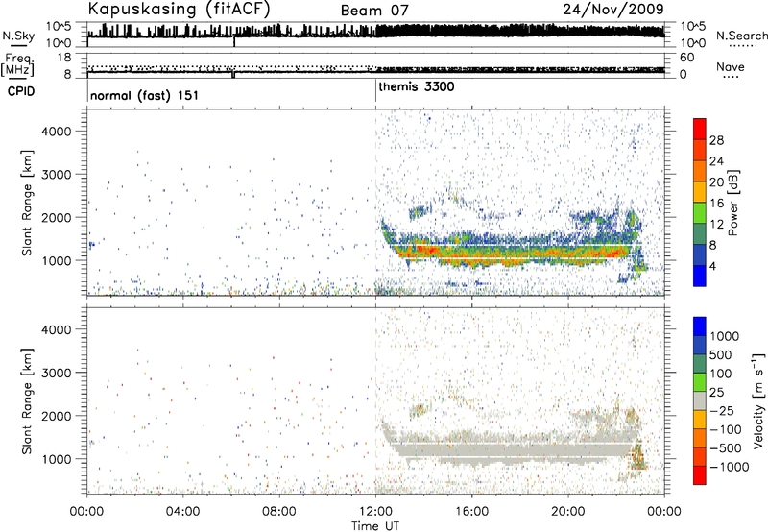Click the "20:00" time axis label
The image size is (768, 532).
[568, 512]
